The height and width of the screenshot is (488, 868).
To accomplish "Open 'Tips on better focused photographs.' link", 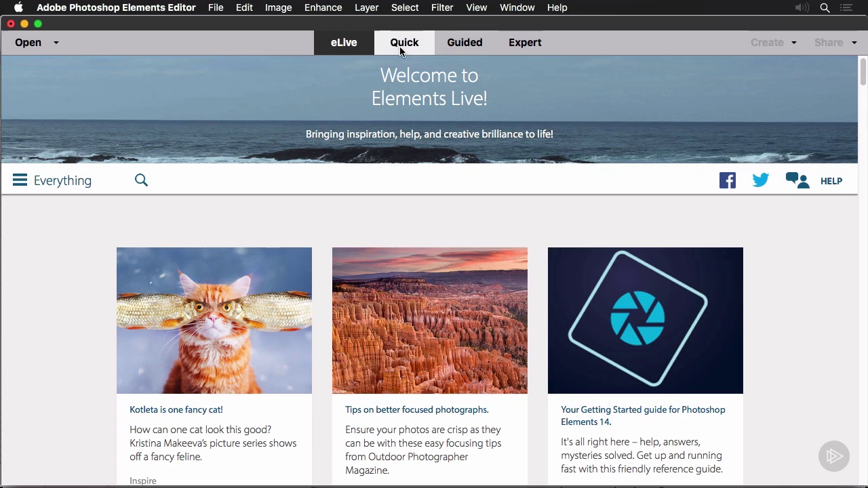I will [x=417, y=409].
